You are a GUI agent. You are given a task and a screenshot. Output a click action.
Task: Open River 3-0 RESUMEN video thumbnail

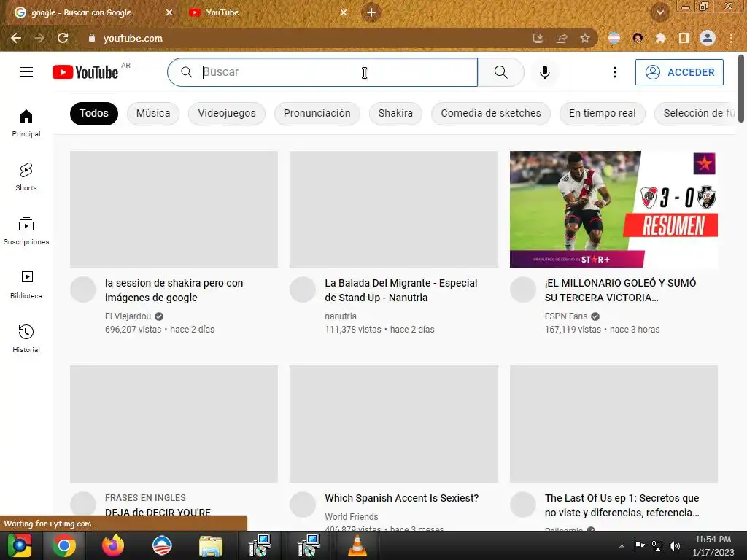[x=614, y=209]
